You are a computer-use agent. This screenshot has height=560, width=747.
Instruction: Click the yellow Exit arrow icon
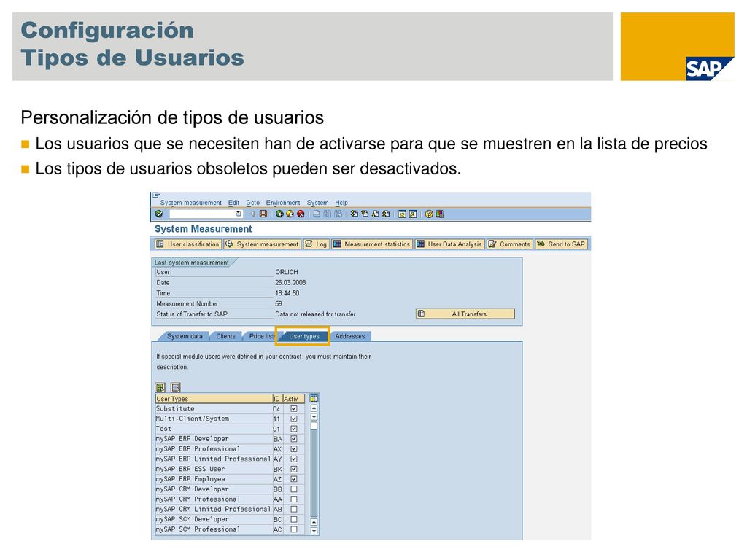coord(290,214)
